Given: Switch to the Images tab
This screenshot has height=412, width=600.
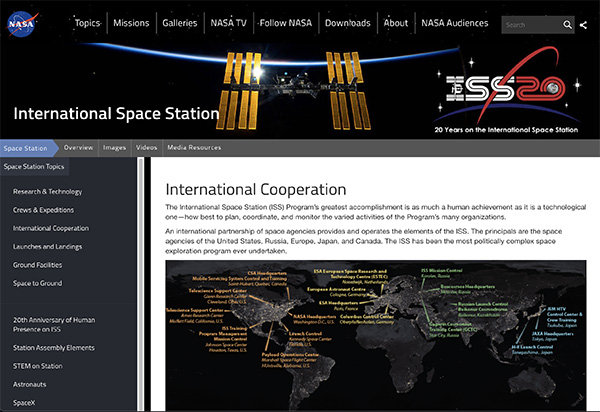Looking at the screenshot, I should pos(114,148).
